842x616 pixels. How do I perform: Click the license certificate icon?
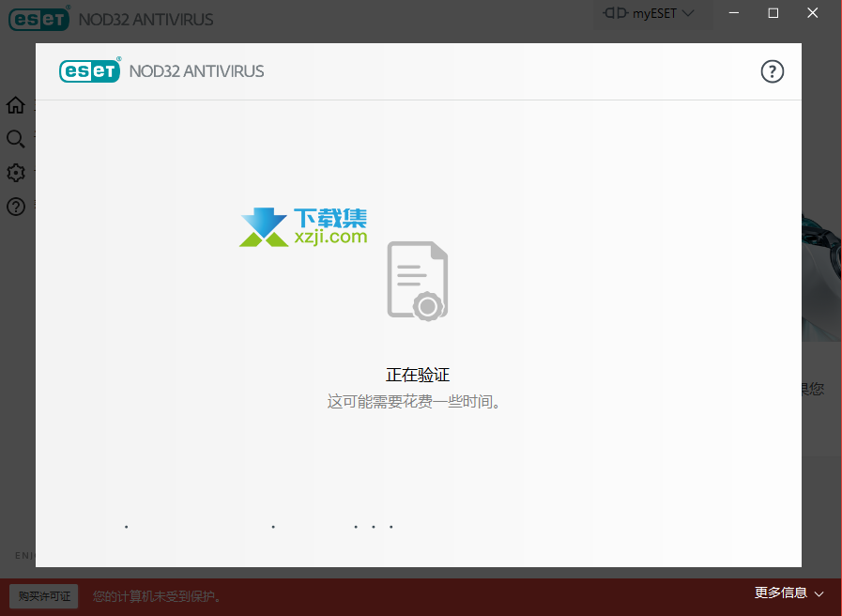click(x=418, y=281)
